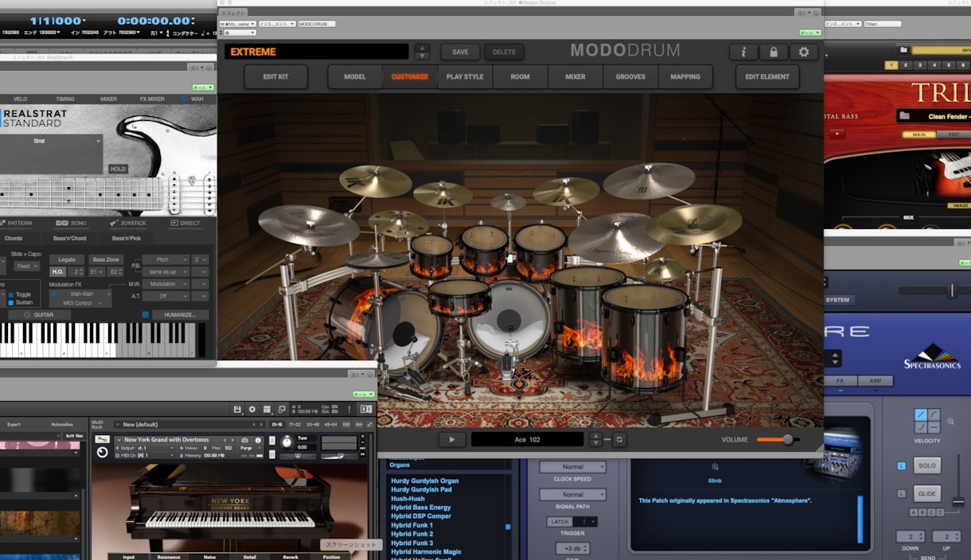Click the MODO DRUM lock icon
This screenshot has height=560, width=971.
774,52
